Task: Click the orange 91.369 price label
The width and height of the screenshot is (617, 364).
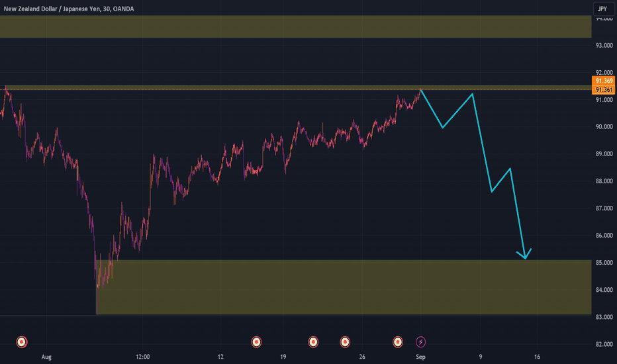Action: pyautogui.click(x=604, y=81)
